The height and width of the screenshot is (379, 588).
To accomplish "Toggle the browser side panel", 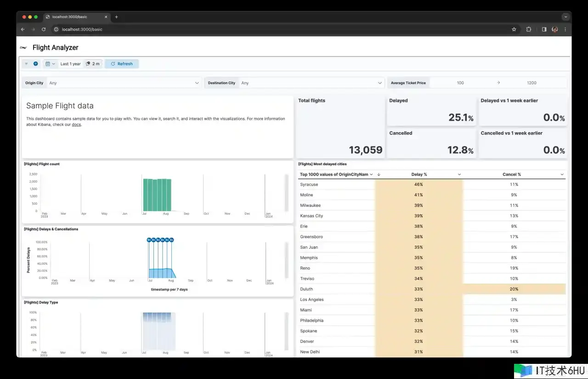I will pyautogui.click(x=544, y=29).
